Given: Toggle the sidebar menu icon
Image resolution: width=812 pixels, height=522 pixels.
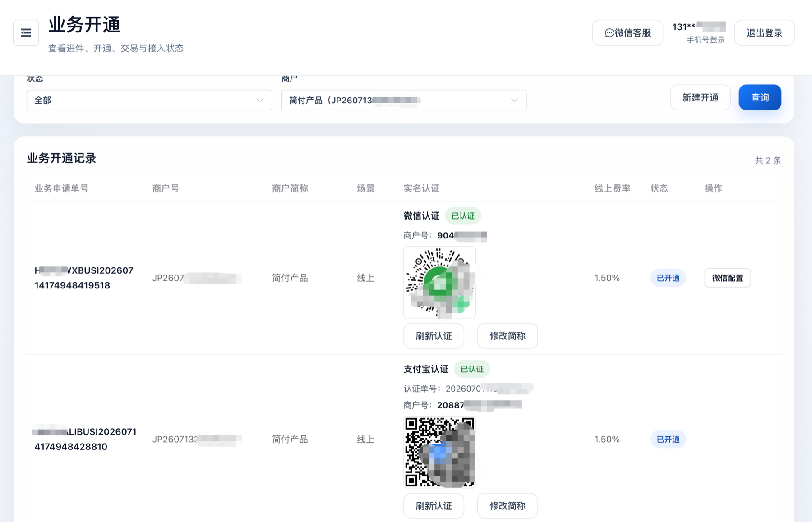Looking at the screenshot, I should [x=26, y=33].
